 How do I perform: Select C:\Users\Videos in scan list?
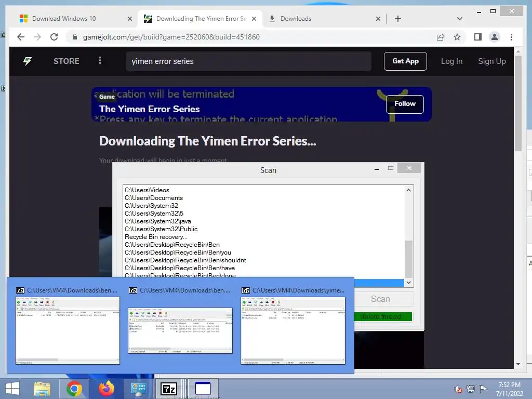pos(147,190)
